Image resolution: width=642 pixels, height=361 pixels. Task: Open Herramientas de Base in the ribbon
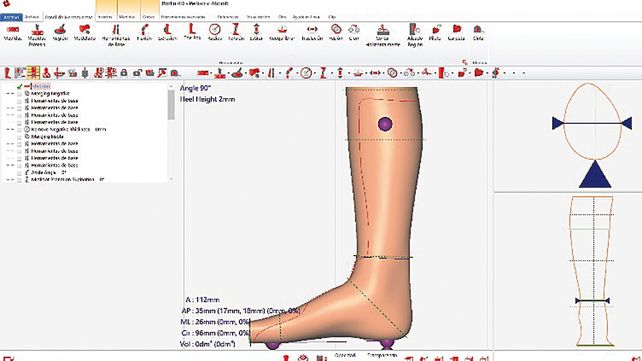click(x=116, y=35)
